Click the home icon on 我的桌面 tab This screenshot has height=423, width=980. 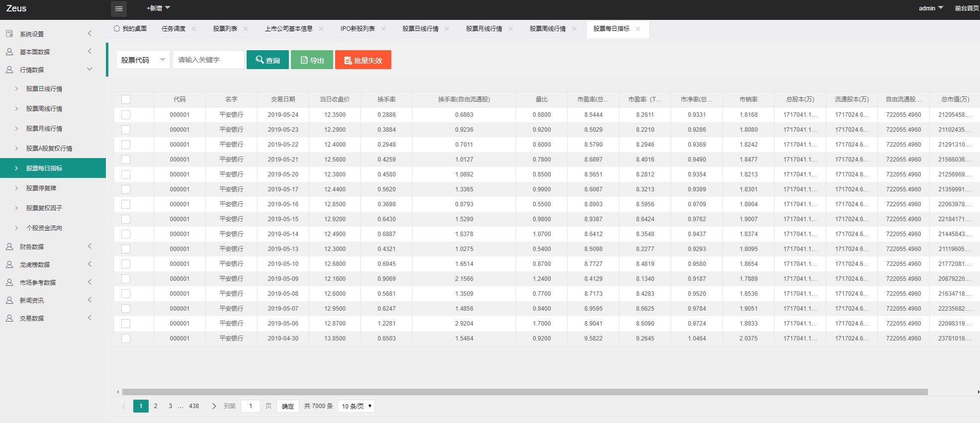point(117,28)
